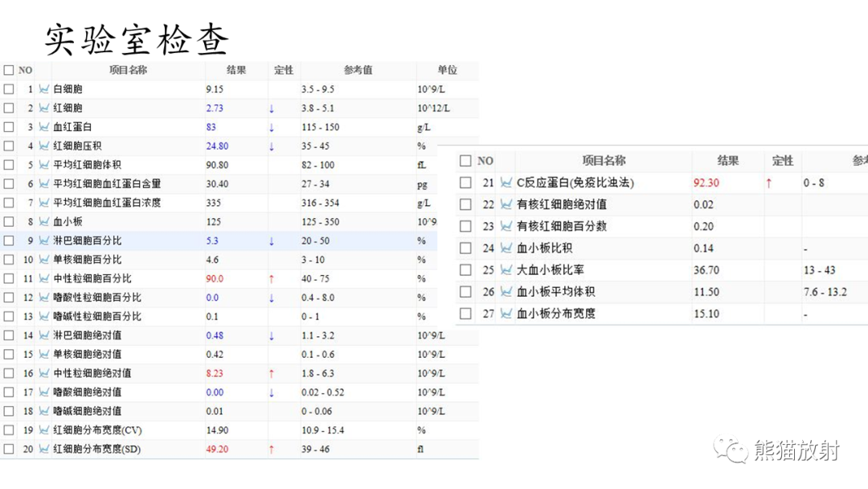Select the reference range 13 - 43
This screenshot has height=489, width=868.
pyautogui.click(x=820, y=270)
